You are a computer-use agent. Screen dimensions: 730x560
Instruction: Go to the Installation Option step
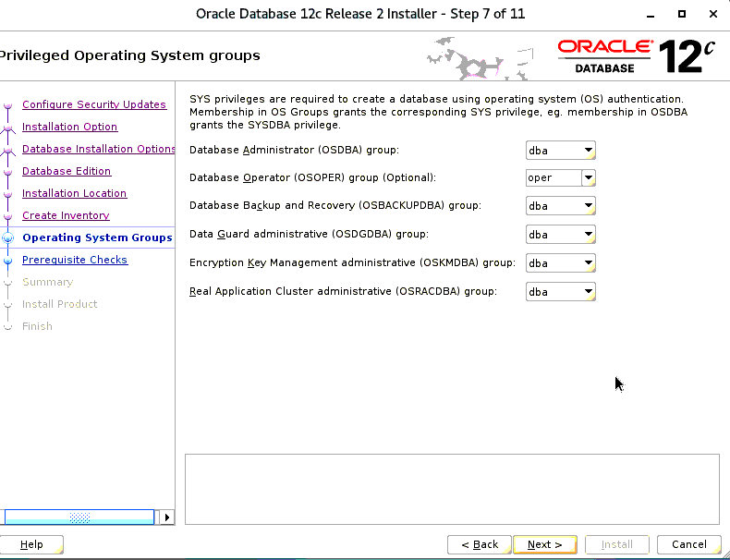click(x=69, y=127)
